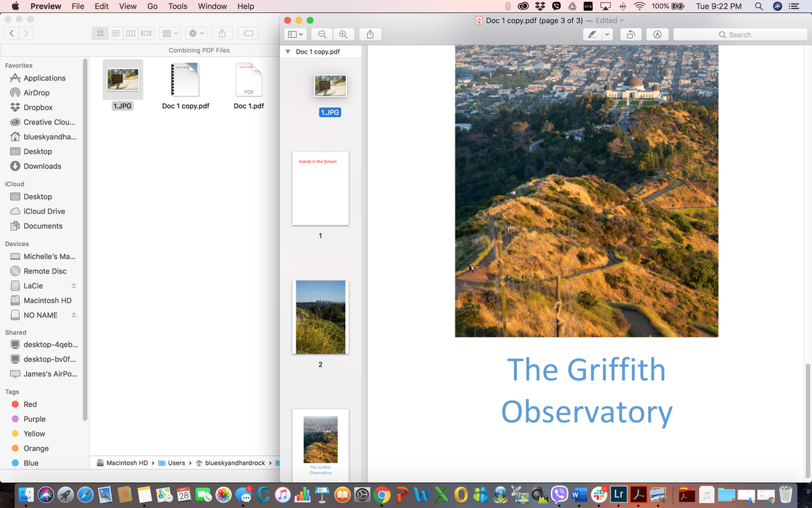
Task: Launch Safari from the Dock
Action: [85, 495]
